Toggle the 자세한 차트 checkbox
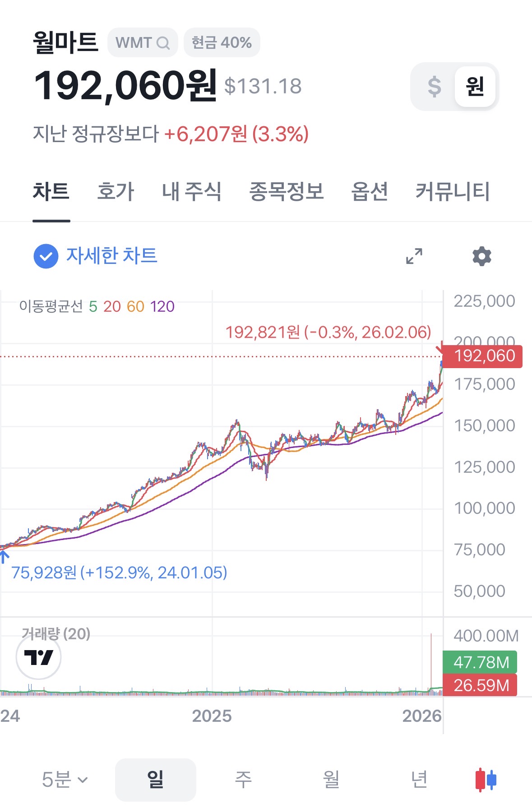The height and width of the screenshot is (808, 532). (x=46, y=256)
